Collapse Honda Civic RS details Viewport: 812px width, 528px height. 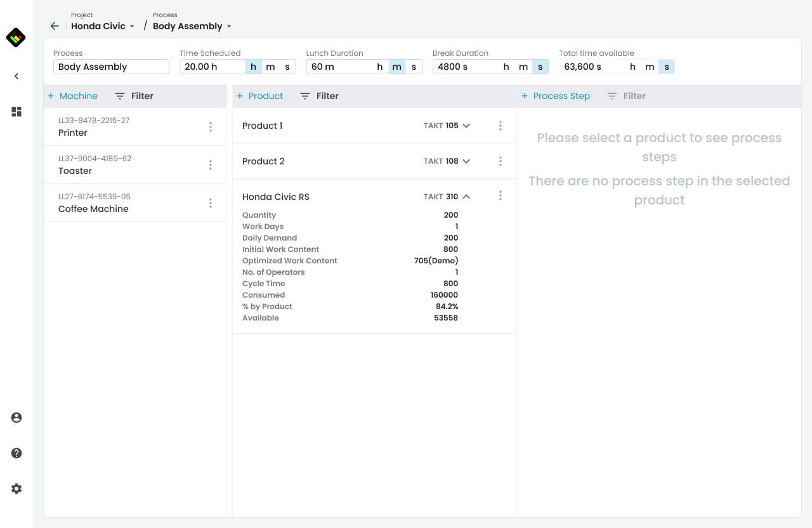tap(466, 197)
